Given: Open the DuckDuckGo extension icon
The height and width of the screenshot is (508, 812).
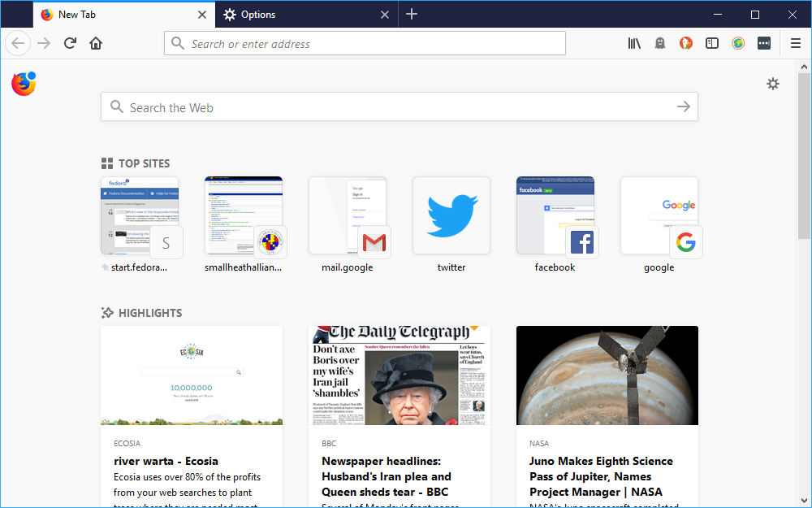Looking at the screenshot, I should (x=686, y=44).
